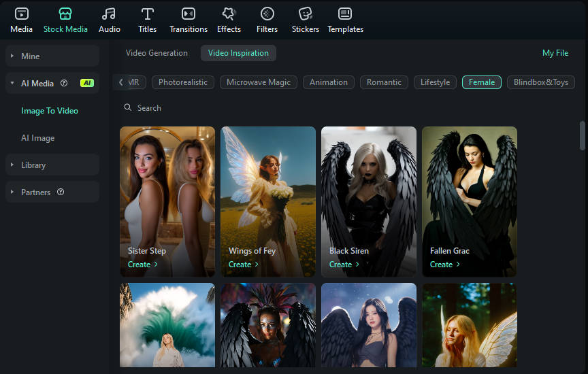The height and width of the screenshot is (374, 588).
Task: Open the Audio library icon
Action: (x=109, y=14)
